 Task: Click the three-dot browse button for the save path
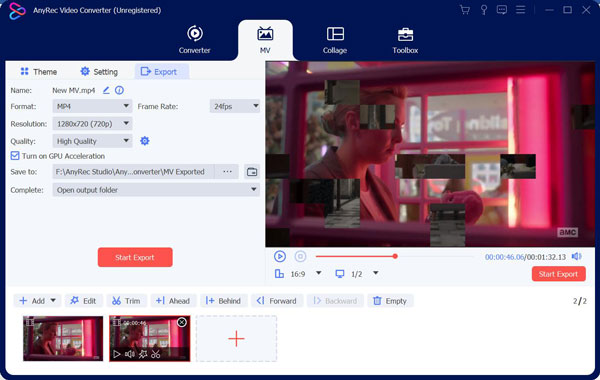pyautogui.click(x=227, y=172)
